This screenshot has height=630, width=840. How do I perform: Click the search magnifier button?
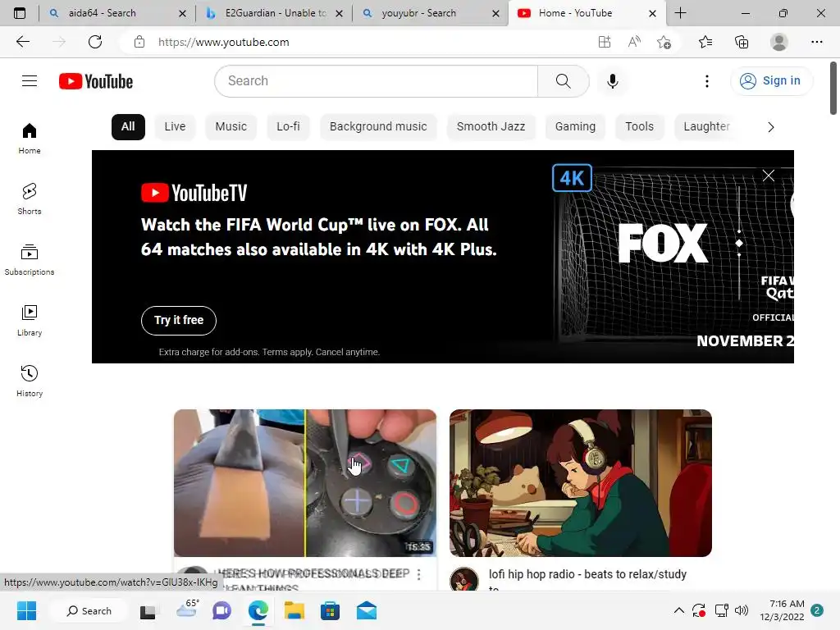(563, 81)
